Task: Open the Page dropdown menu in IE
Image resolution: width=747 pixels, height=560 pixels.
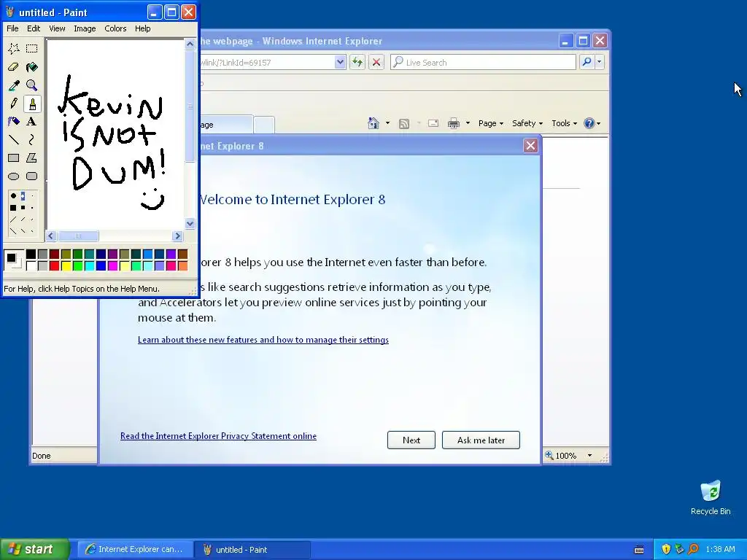Action: click(x=491, y=123)
